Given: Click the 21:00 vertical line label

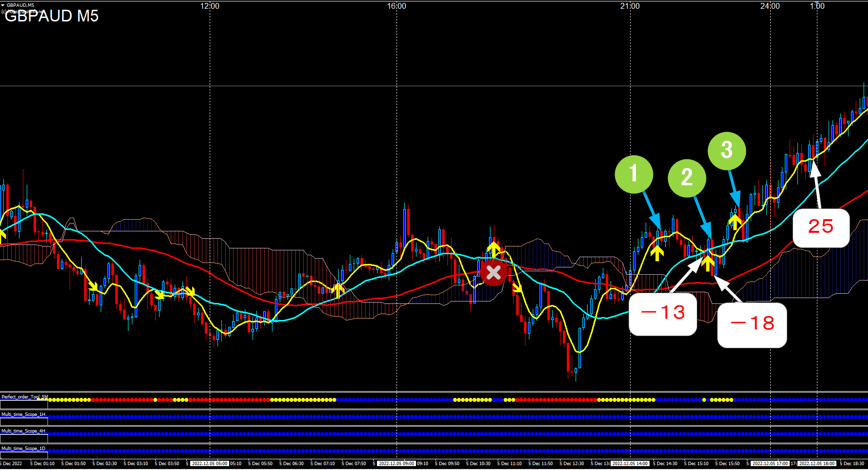Looking at the screenshot, I should (x=630, y=6).
